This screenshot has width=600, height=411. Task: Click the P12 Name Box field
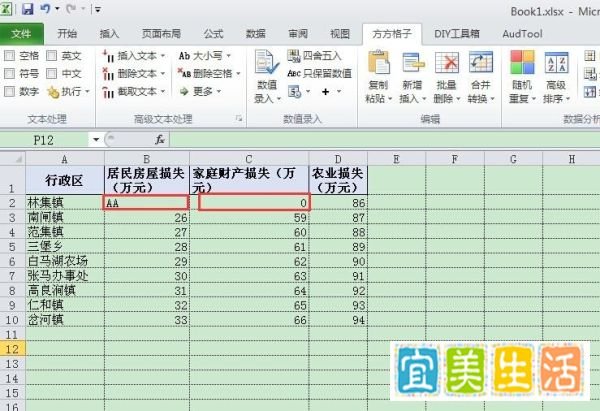(44, 140)
